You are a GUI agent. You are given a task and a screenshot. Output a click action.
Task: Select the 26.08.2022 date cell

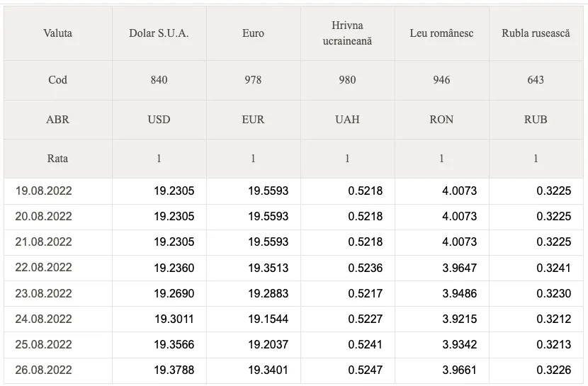(58, 370)
